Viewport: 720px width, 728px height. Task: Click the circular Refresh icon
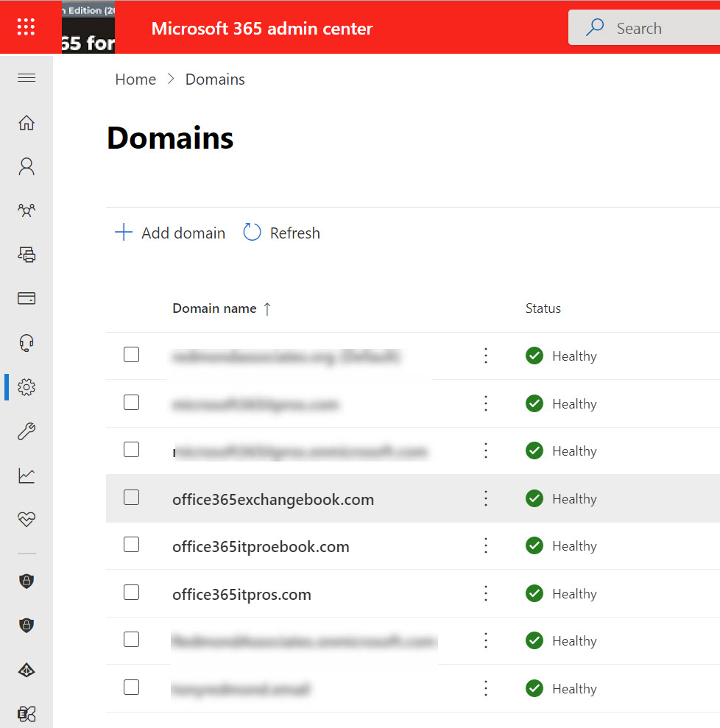tap(252, 232)
